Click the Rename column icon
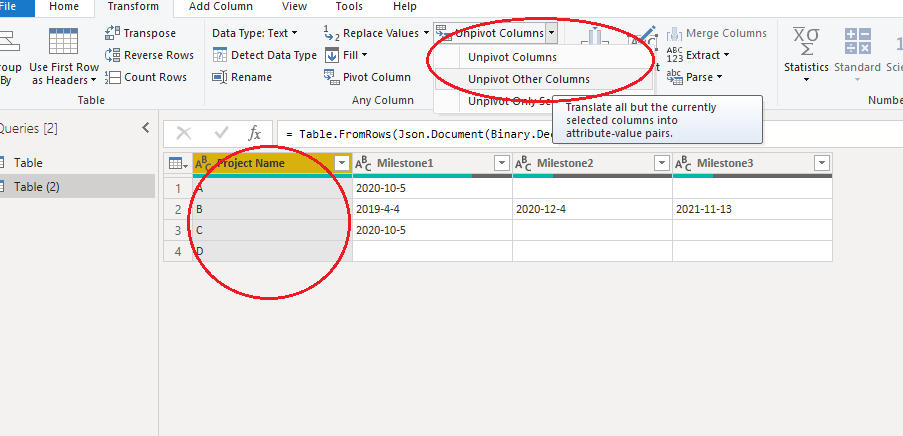This screenshot has width=903, height=436. point(220,77)
